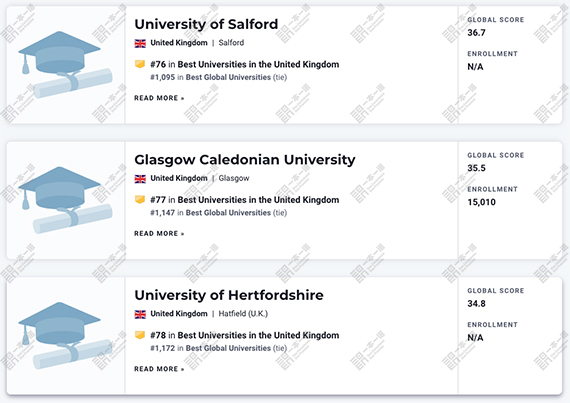
Task: Click the UK flag icon under Glasgow Caledonian University
Action: (140, 179)
